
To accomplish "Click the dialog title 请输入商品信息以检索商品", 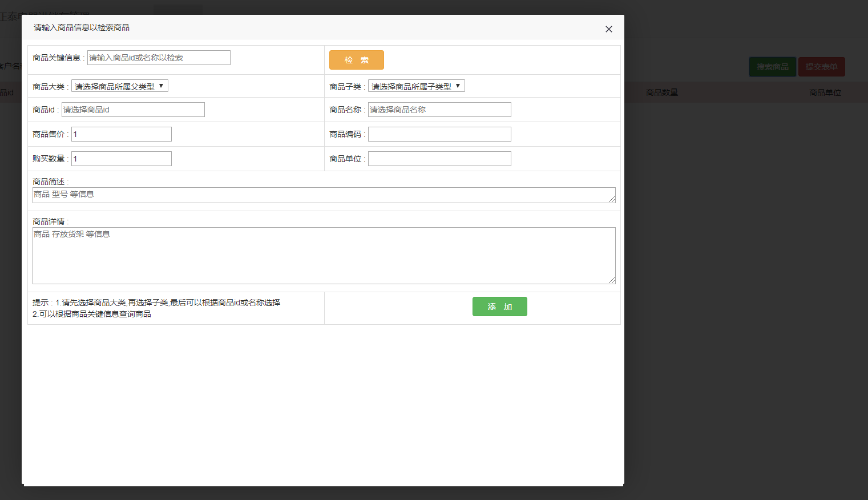I will point(82,27).
